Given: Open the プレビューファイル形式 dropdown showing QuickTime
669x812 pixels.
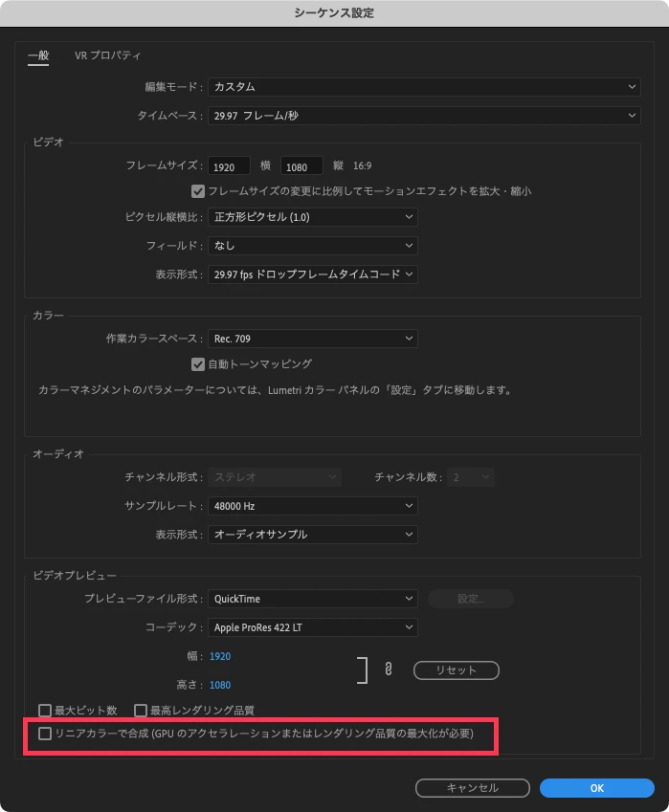Looking at the screenshot, I should coord(312,599).
